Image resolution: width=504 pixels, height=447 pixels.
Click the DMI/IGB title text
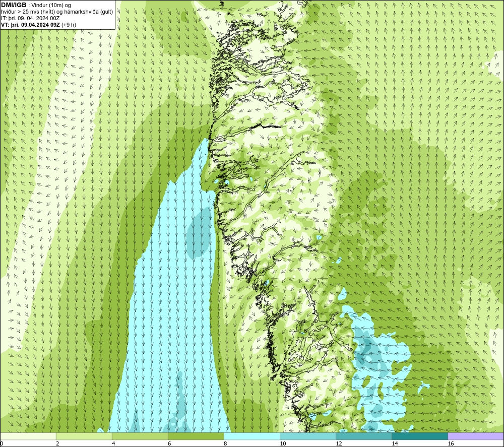point(14,5)
